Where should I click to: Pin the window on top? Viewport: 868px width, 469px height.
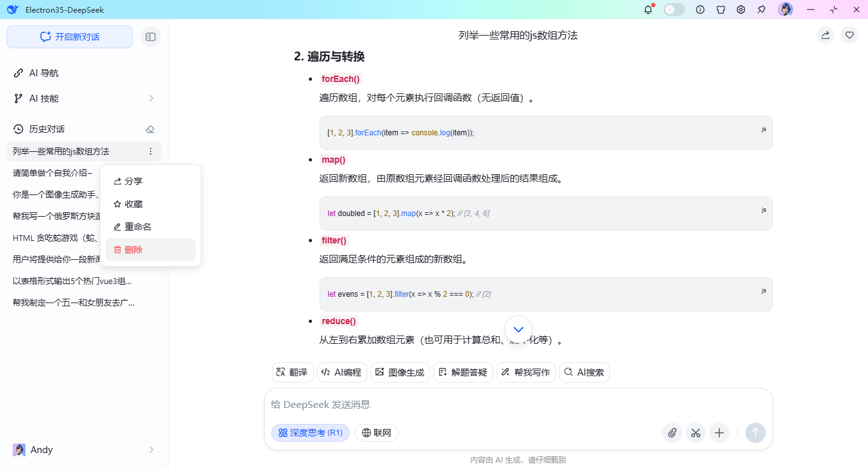pos(761,10)
